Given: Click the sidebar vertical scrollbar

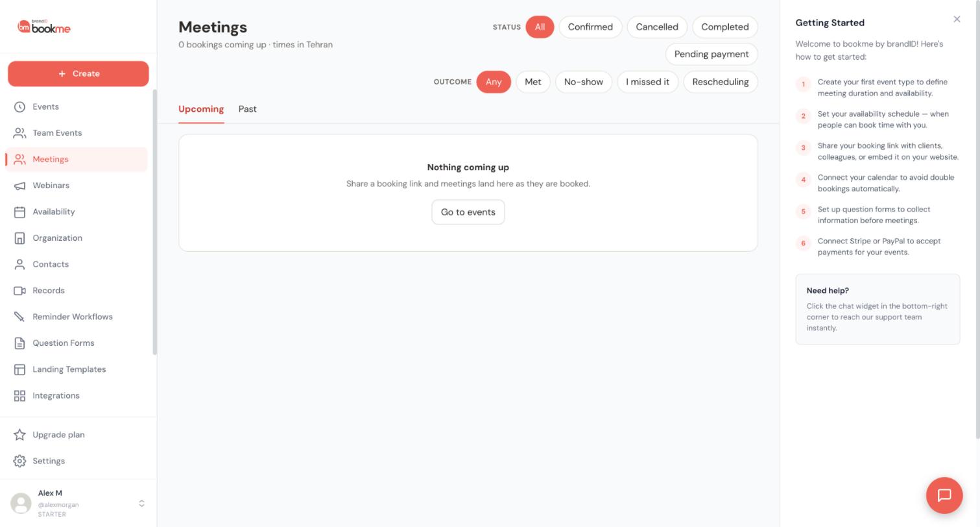Looking at the screenshot, I should (x=154, y=222).
